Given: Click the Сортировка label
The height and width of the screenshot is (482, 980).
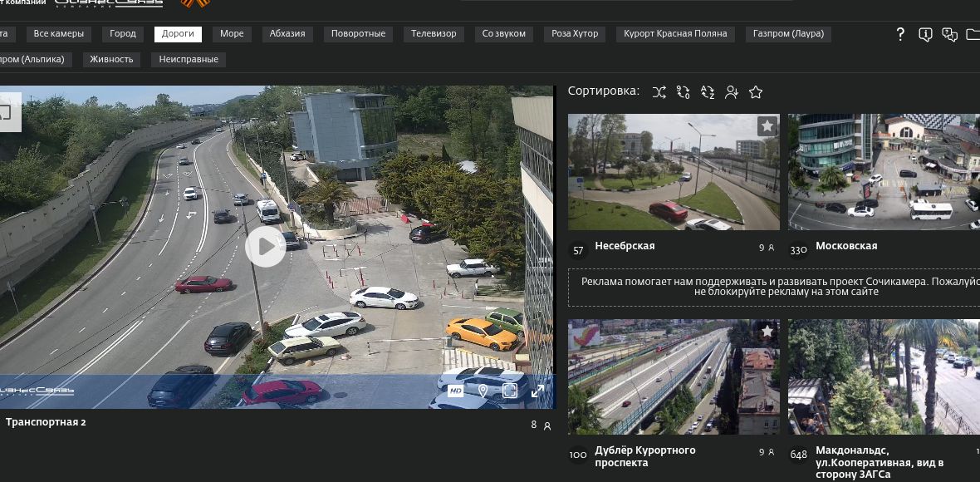Looking at the screenshot, I should coord(604,91).
